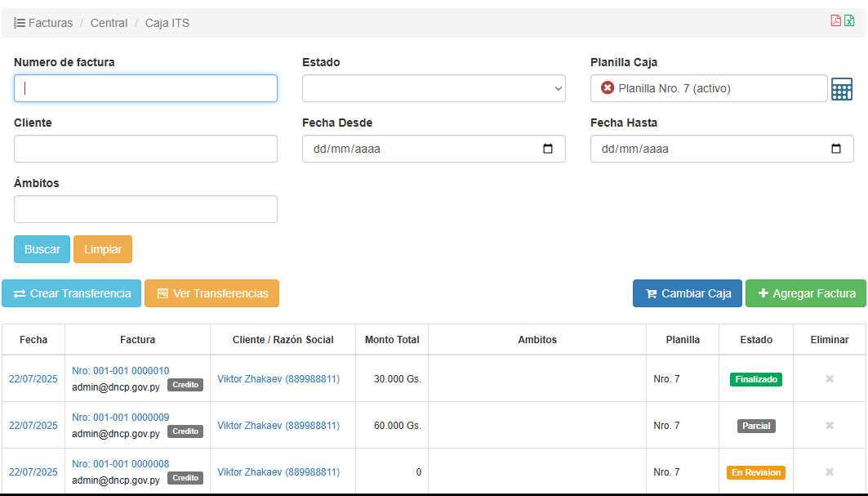Viewport: 868px width, 496px height.
Task: Add new invoice with Agregar Factura
Action: point(805,293)
